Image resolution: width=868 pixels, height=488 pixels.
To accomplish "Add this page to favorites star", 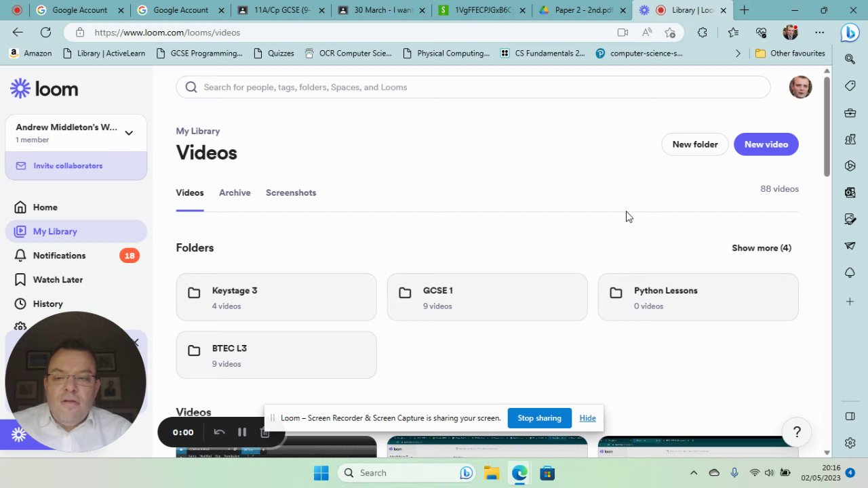I will pos(670,33).
